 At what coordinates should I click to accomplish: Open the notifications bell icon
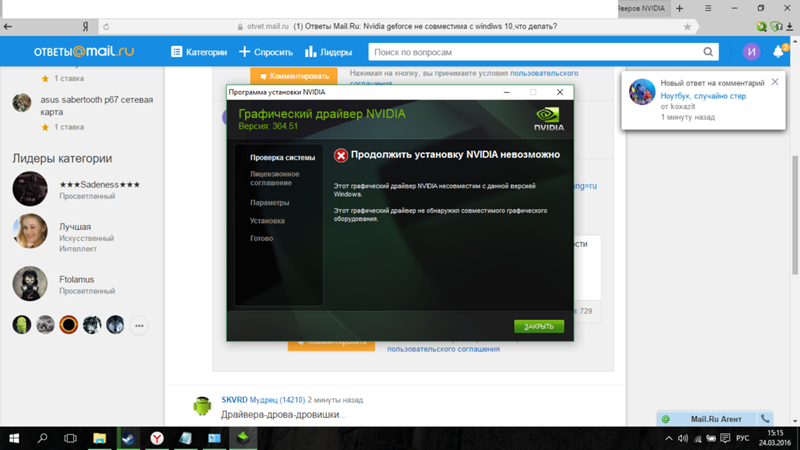pyautogui.click(x=779, y=51)
